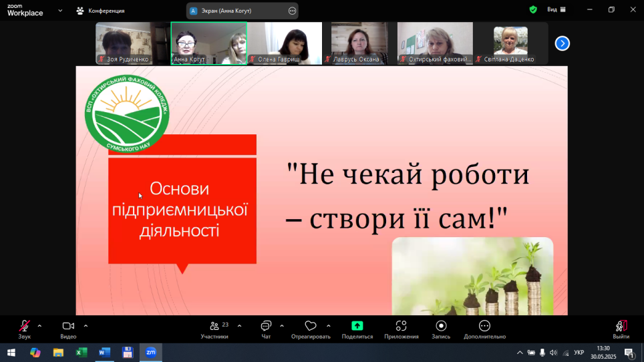Open the Вид view menu
644x362 pixels.
click(x=556, y=10)
